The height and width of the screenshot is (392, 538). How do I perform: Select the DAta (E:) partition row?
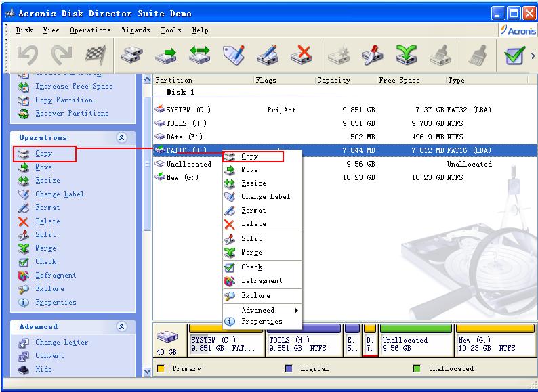click(345, 137)
